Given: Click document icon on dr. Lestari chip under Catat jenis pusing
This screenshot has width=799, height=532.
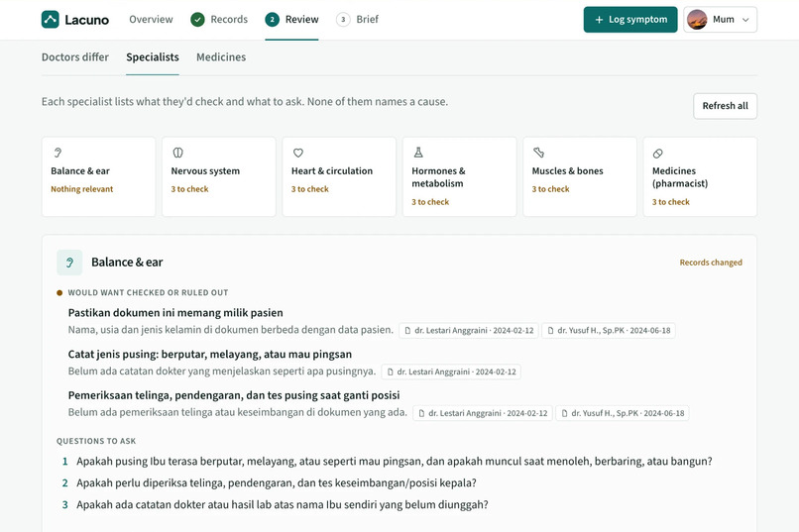Looking at the screenshot, I should point(391,372).
